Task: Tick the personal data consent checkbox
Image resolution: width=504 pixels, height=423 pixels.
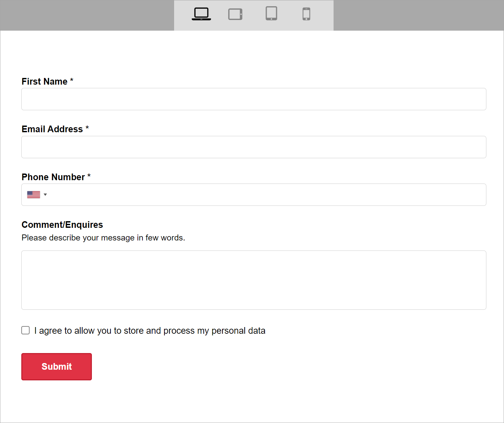Action: pos(26,330)
